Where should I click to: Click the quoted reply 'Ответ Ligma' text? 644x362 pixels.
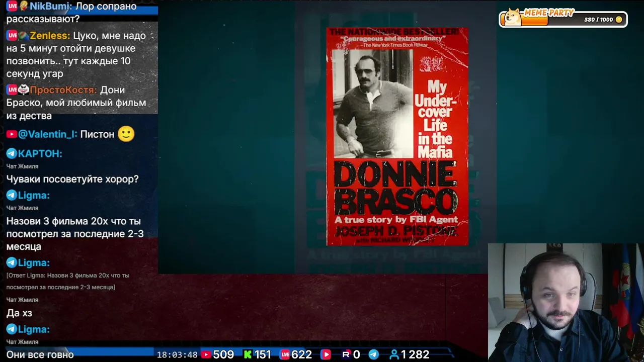pos(68,281)
